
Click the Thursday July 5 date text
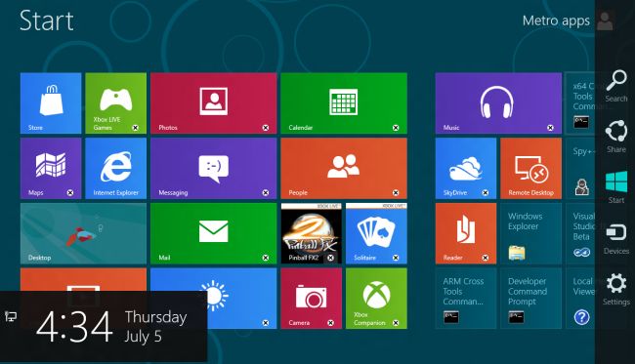pos(155,326)
